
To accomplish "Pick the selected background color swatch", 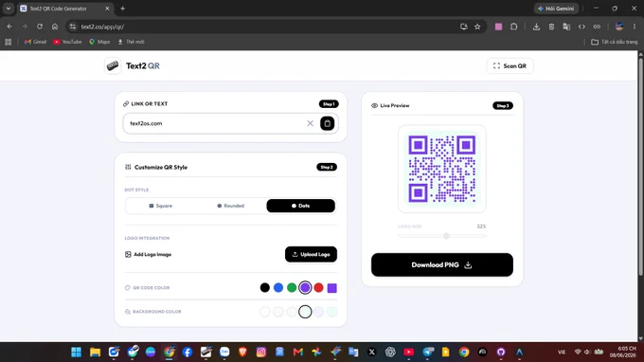I will (305, 312).
